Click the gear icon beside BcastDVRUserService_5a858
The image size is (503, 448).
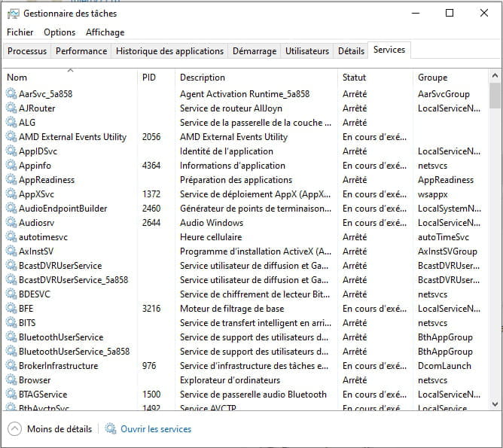(x=11, y=279)
